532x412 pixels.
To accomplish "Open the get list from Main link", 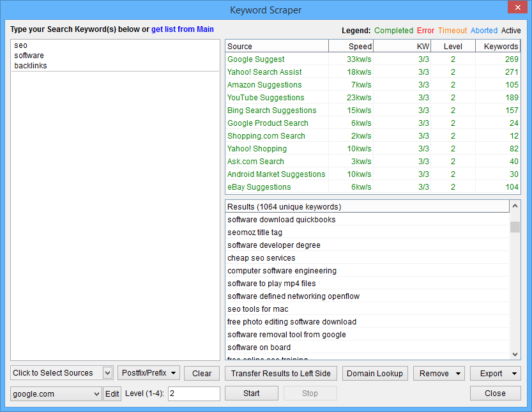I will pyautogui.click(x=183, y=29).
